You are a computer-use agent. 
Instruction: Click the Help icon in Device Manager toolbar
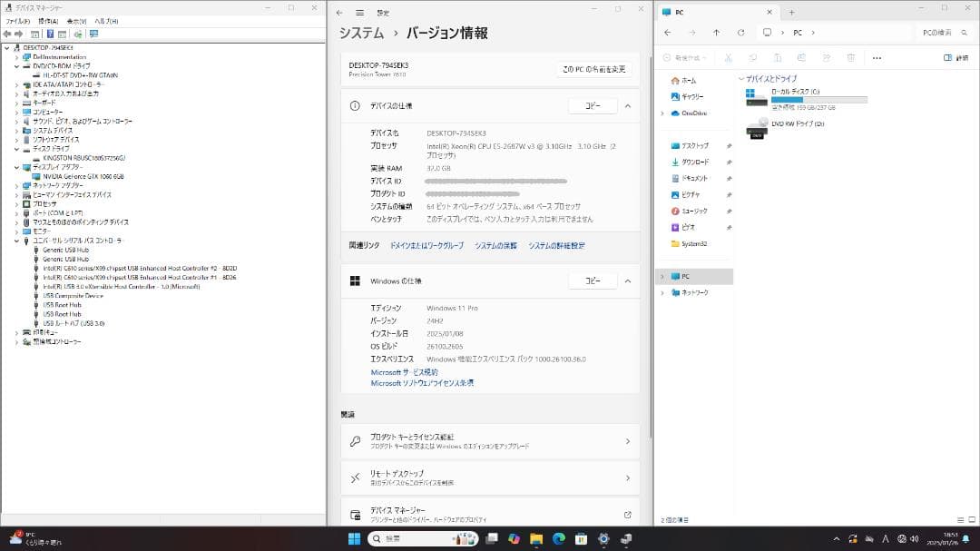click(49, 34)
